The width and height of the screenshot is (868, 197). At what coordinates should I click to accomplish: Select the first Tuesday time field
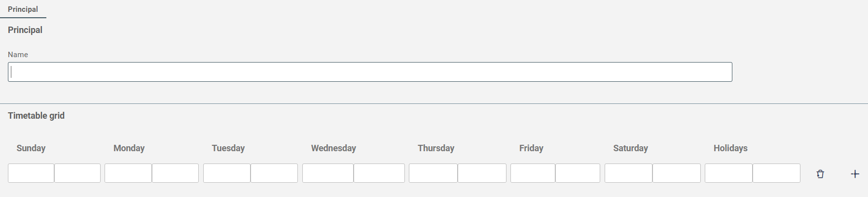coord(227,173)
